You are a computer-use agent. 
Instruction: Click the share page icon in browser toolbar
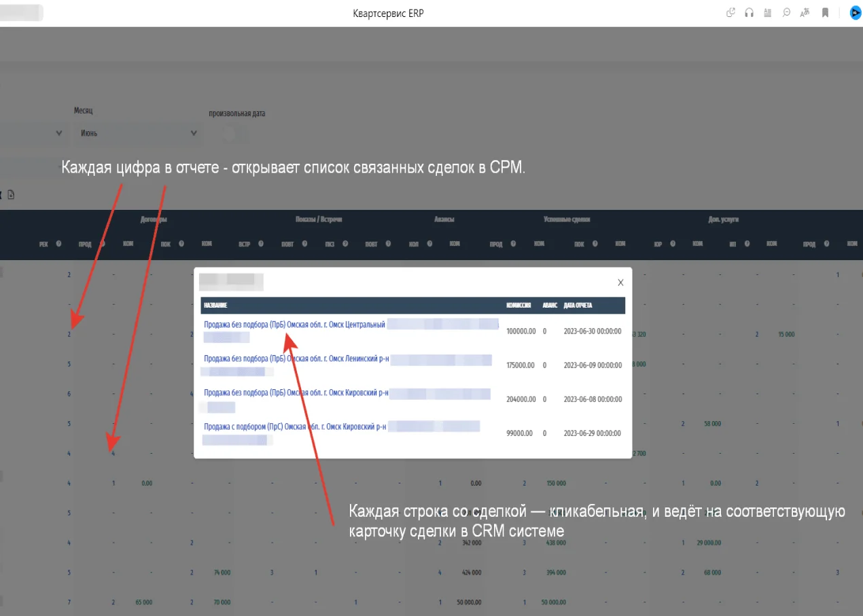click(730, 12)
